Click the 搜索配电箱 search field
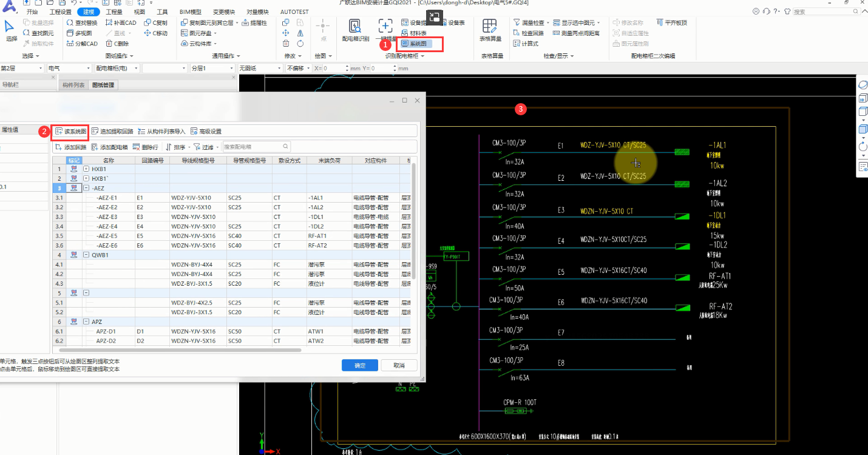The image size is (868, 455). (256, 147)
